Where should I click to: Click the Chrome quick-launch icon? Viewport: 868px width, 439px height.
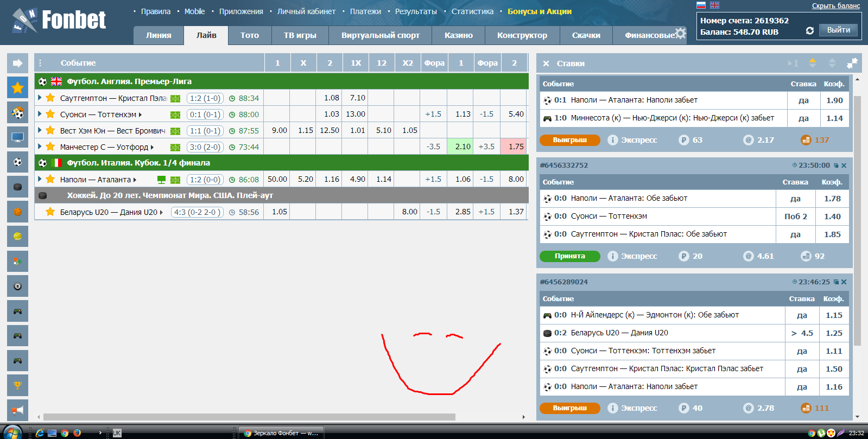pyautogui.click(x=65, y=432)
